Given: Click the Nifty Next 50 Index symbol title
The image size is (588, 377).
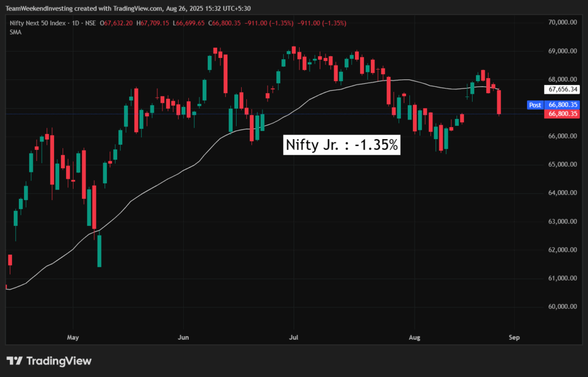Looking at the screenshot, I should point(37,24).
